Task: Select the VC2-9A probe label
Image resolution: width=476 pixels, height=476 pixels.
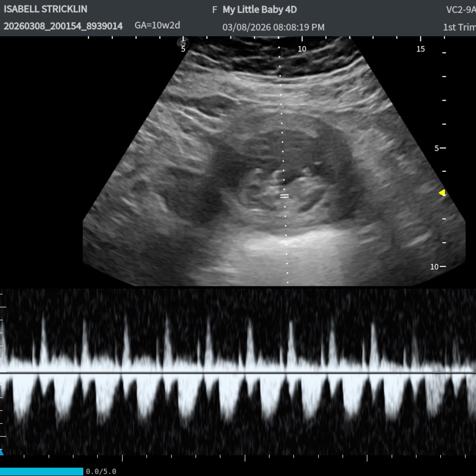Action: click(461, 10)
